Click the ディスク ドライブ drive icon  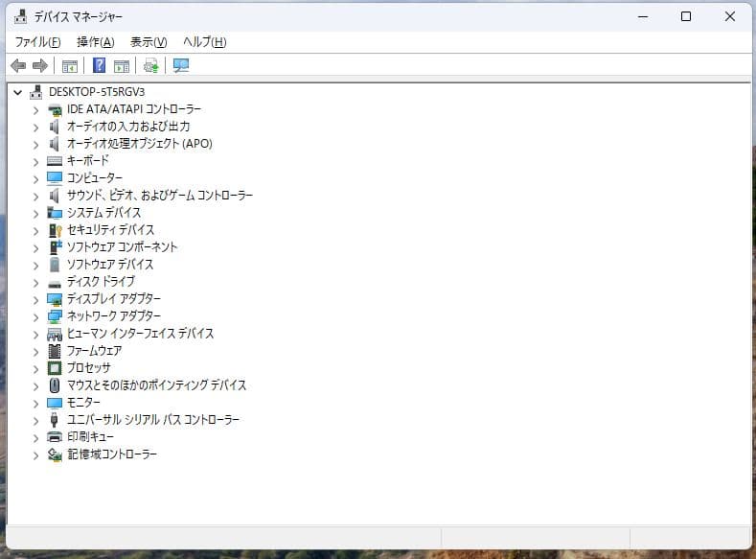point(55,284)
